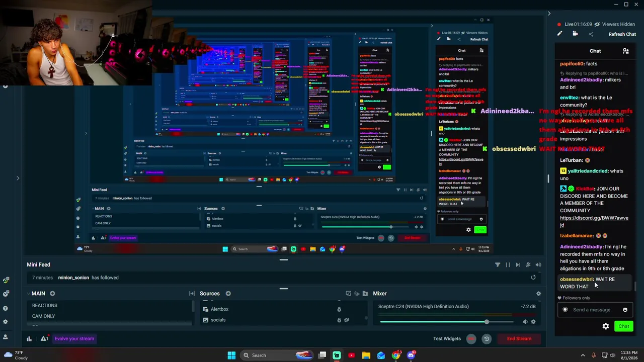Open the Windows Start menu

point(231,355)
